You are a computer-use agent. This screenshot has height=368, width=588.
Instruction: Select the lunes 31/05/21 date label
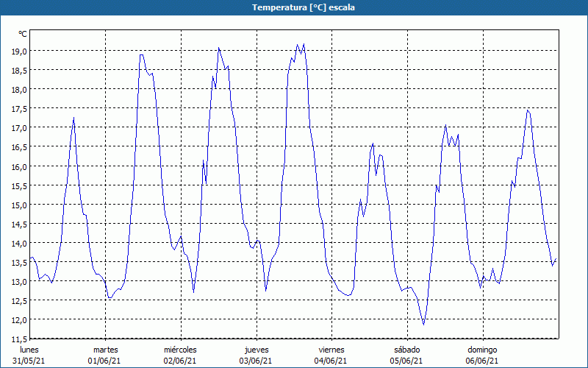pos(29,355)
